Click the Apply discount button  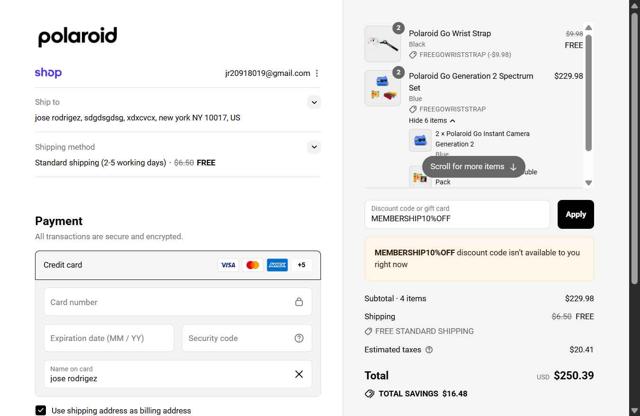575,214
